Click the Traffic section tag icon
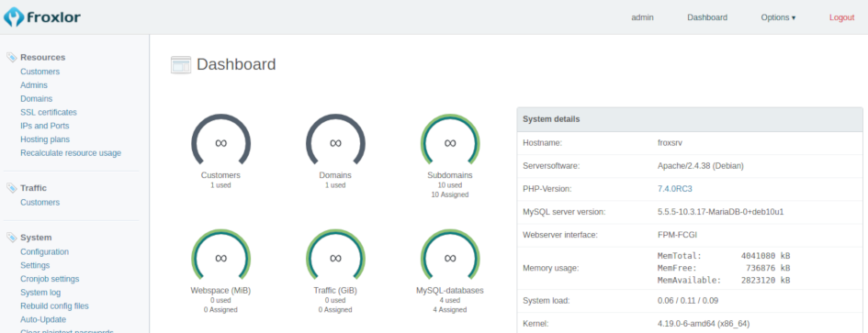 click(x=12, y=188)
